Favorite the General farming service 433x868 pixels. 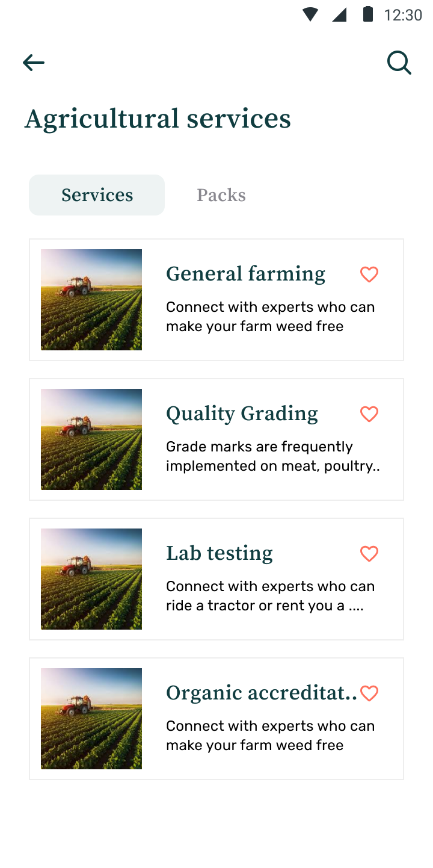tap(369, 274)
